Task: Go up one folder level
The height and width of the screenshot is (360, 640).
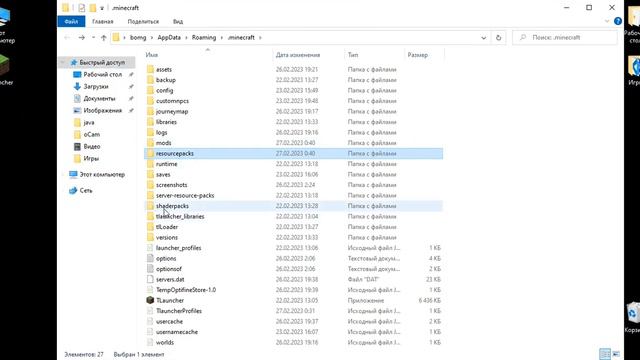Action: click(104, 38)
